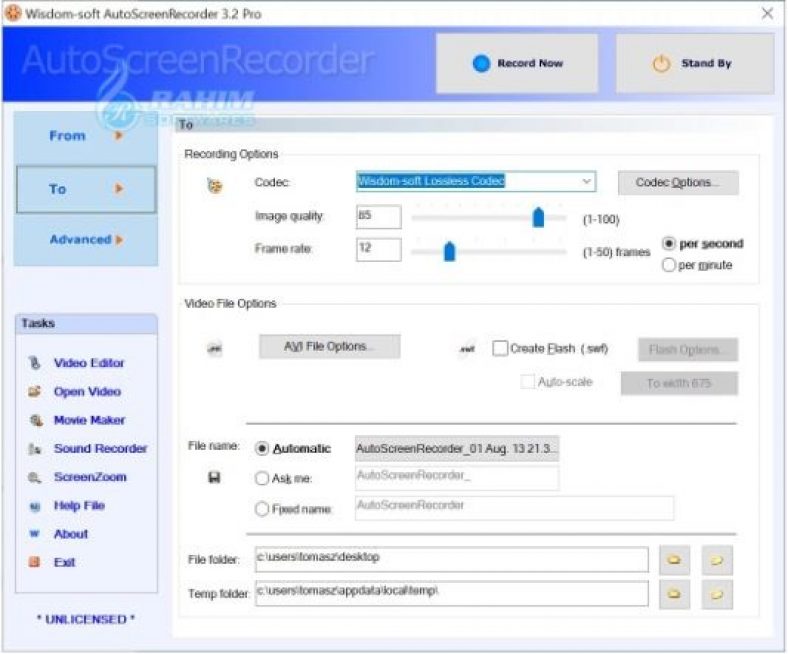Click the Ask me file name field

(x=457, y=477)
